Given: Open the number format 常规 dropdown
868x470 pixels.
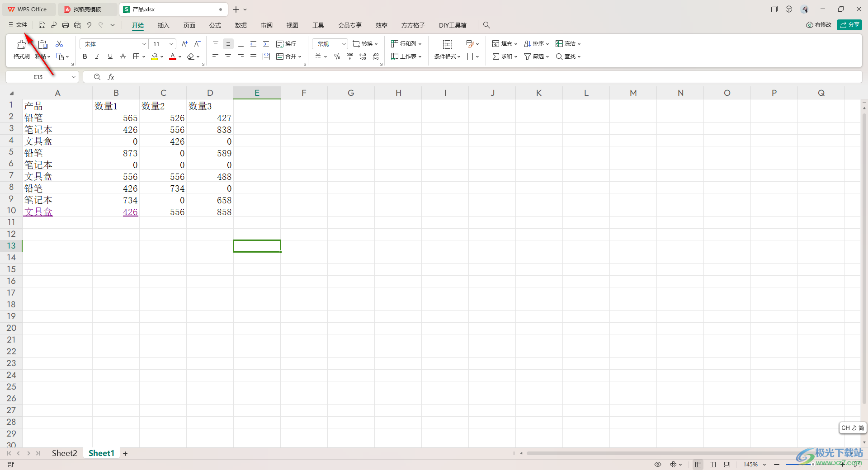Looking at the screenshot, I should click(344, 44).
